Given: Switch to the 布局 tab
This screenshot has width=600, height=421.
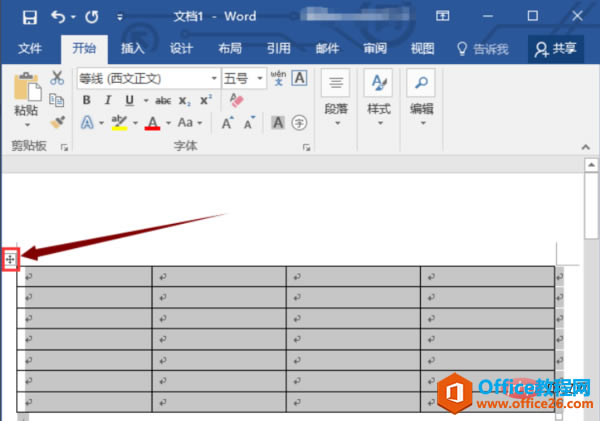Looking at the screenshot, I should coord(230,49).
